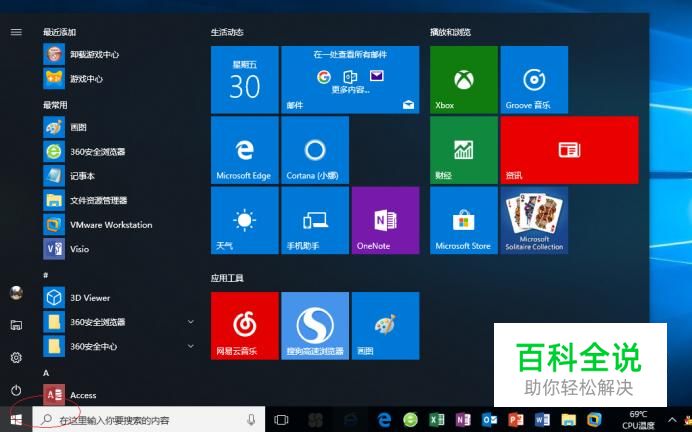Viewport: 692px width, 432px height.
Task: Click the letter A index header
Action: [46, 373]
